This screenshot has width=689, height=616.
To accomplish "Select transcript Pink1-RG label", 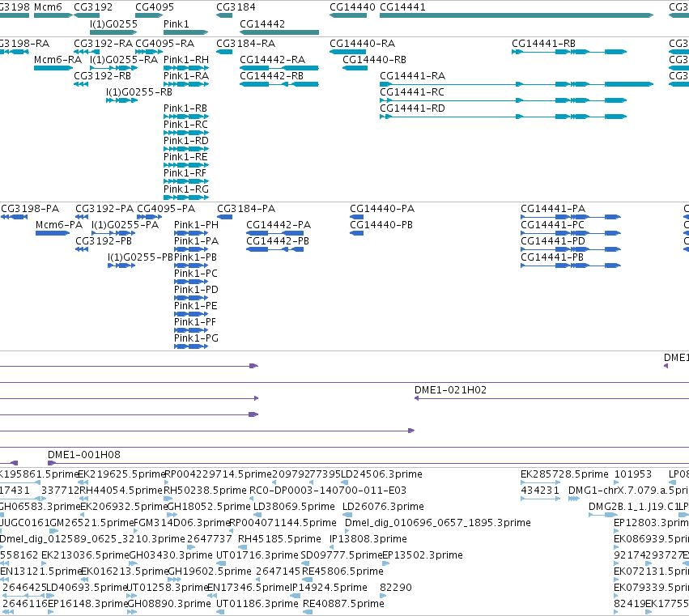I will pos(186,189).
